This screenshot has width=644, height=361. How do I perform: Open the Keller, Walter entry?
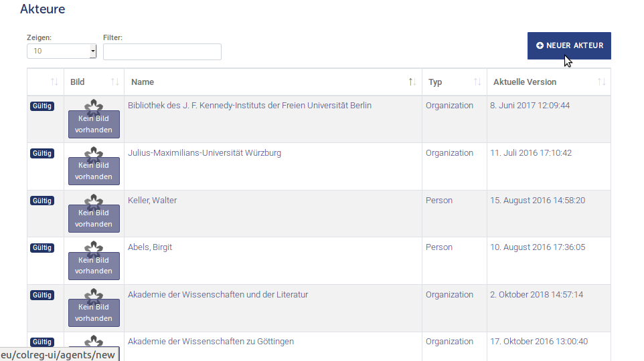tap(152, 201)
